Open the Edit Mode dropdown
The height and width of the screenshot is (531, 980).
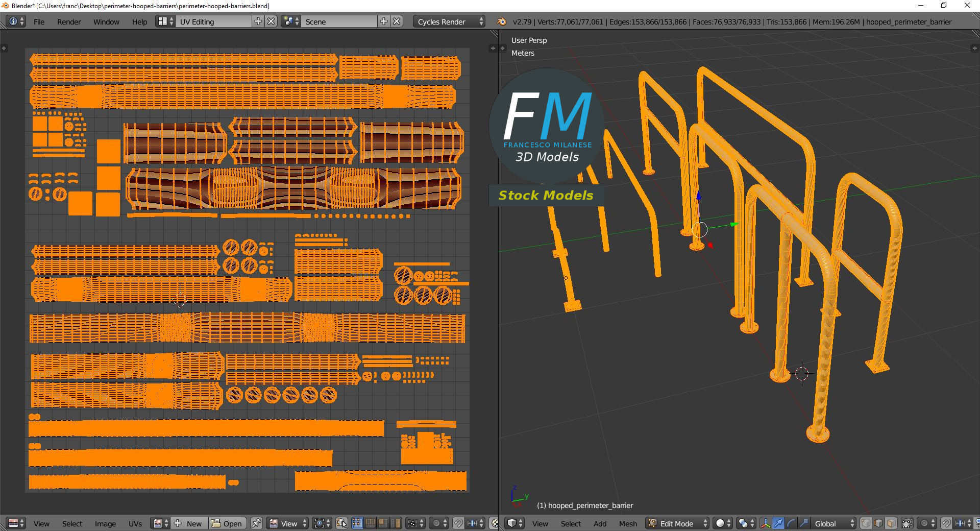tap(677, 523)
